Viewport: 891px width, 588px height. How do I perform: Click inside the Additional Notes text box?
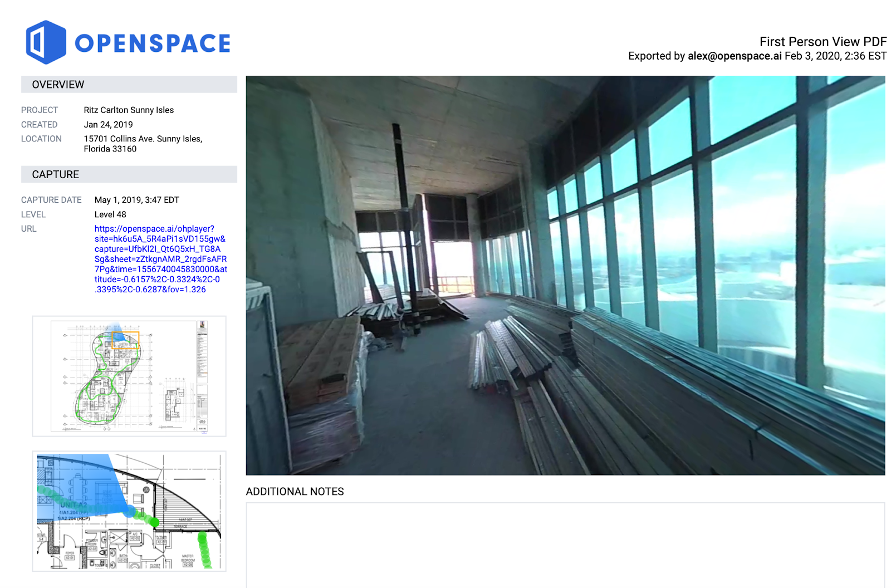click(565, 545)
